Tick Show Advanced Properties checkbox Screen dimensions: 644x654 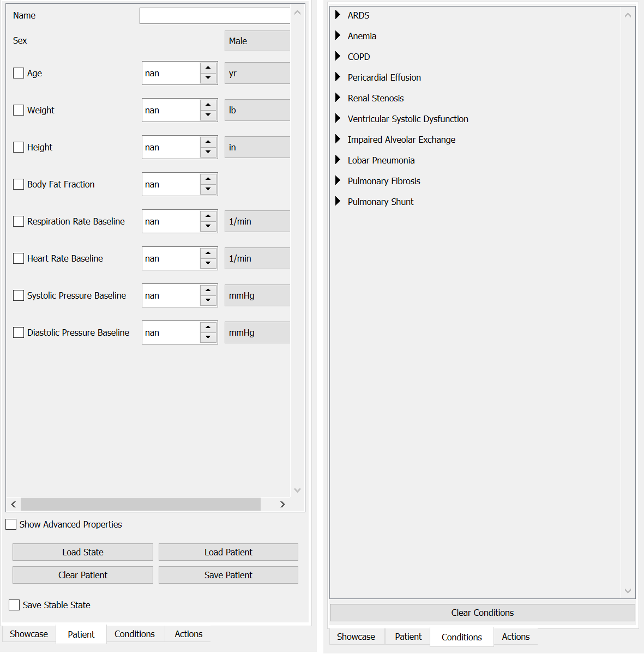[x=11, y=524]
